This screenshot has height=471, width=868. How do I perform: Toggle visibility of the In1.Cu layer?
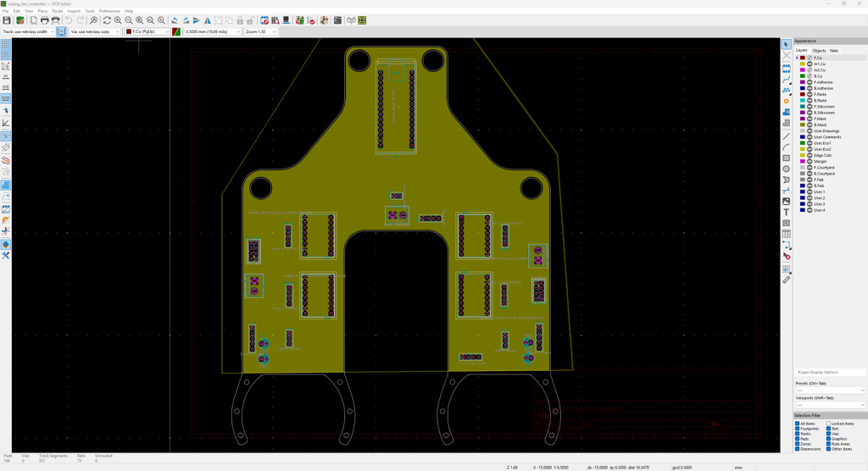coord(810,64)
